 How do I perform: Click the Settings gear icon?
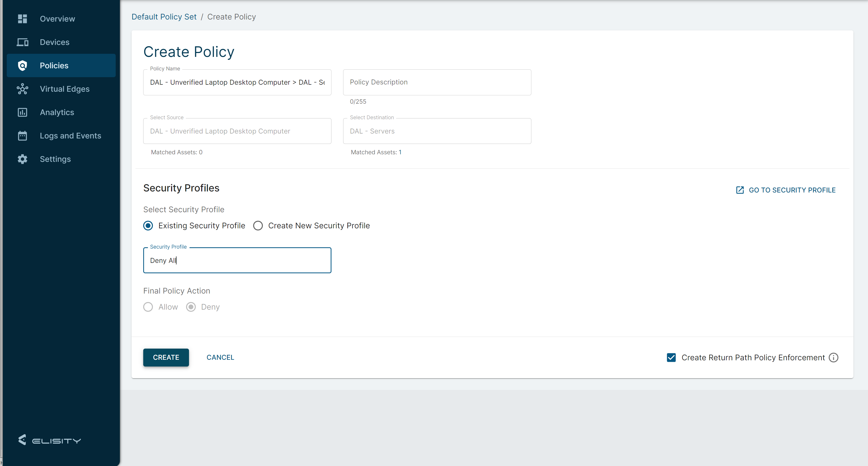pyautogui.click(x=22, y=159)
